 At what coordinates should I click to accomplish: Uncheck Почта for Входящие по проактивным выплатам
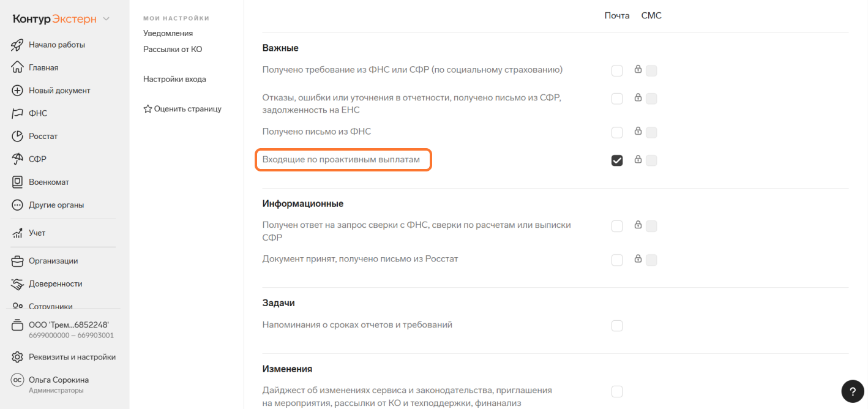[617, 160]
